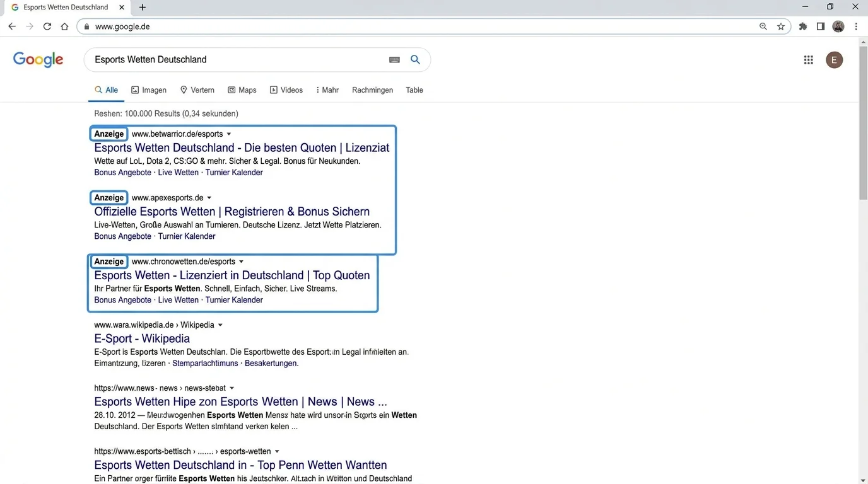Click the page vertical scrollbar thumb
868x484 pixels.
click(x=863, y=123)
